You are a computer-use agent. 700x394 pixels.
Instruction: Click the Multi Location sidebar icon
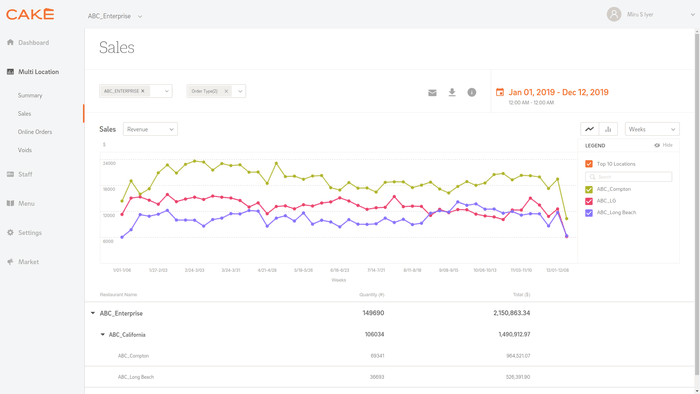10,71
